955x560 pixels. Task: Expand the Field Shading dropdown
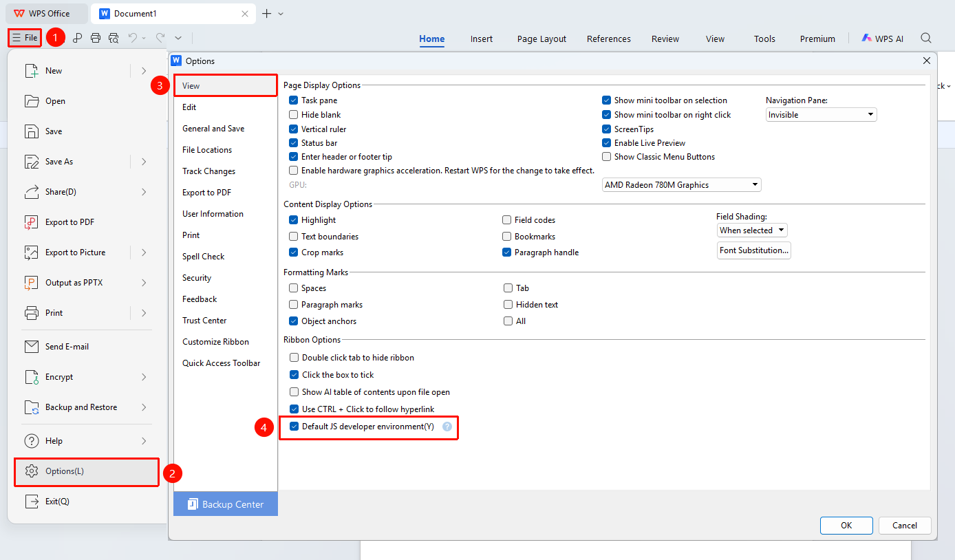pos(752,230)
